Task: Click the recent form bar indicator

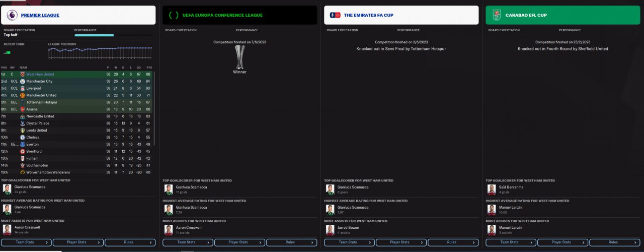Action: click(x=7, y=52)
